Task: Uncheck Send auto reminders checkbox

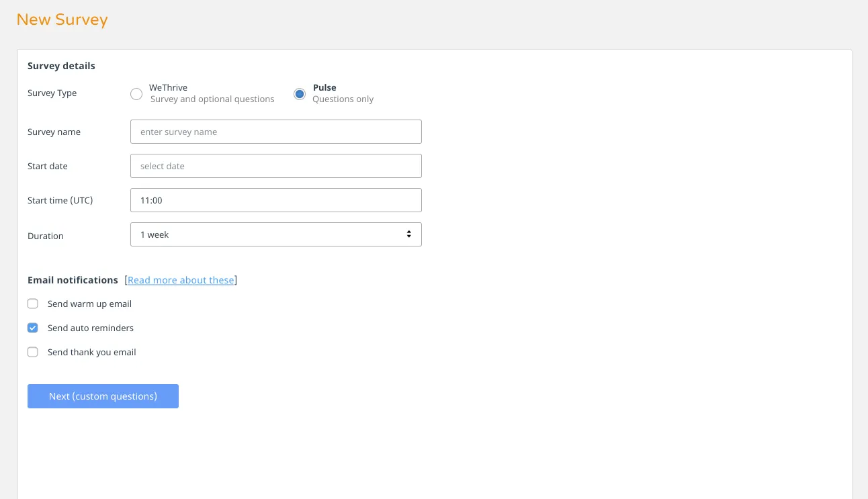Action: tap(33, 328)
